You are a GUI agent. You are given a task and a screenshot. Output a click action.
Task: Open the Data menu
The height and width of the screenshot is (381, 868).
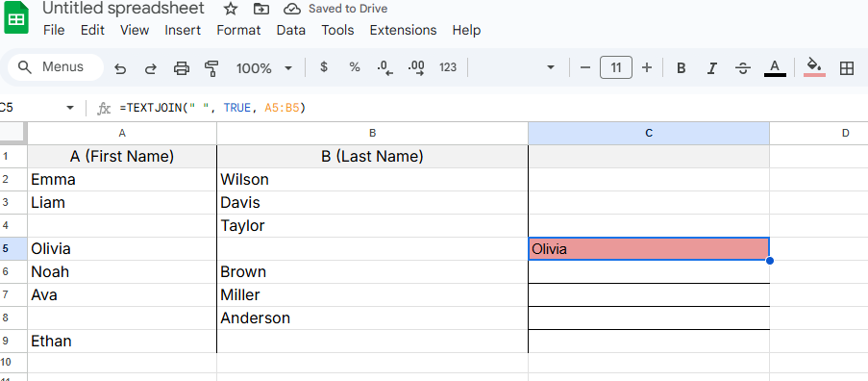click(290, 30)
